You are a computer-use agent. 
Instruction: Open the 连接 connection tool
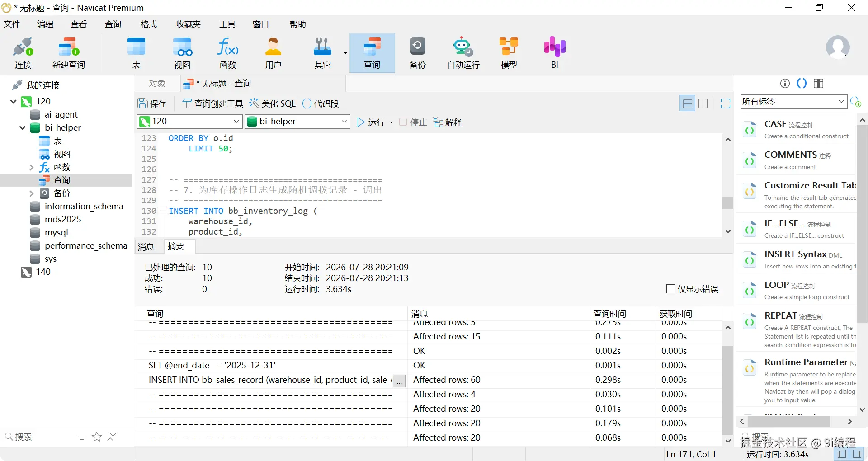[x=23, y=53]
